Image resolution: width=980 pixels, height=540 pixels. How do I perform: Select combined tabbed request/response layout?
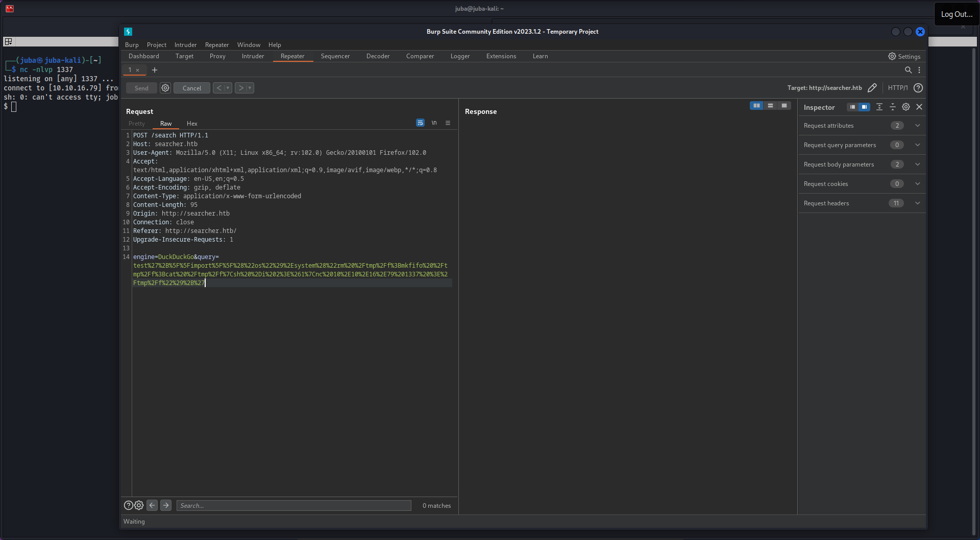coord(784,106)
